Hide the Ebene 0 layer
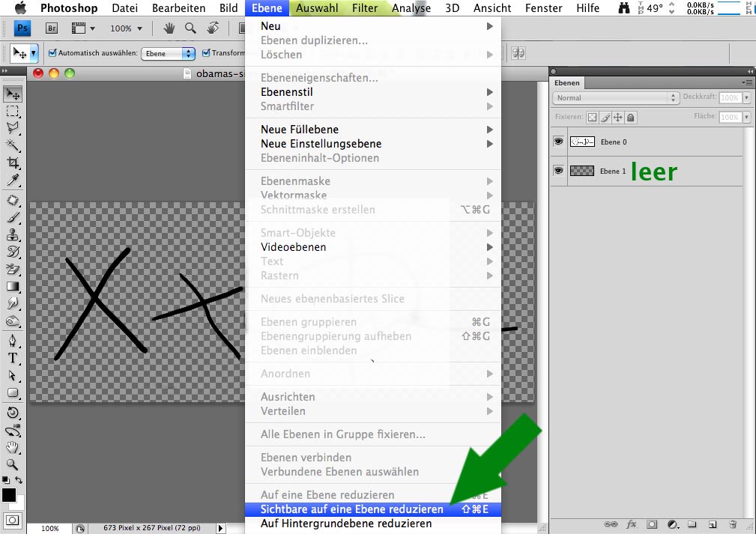 (x=558, y=142)
